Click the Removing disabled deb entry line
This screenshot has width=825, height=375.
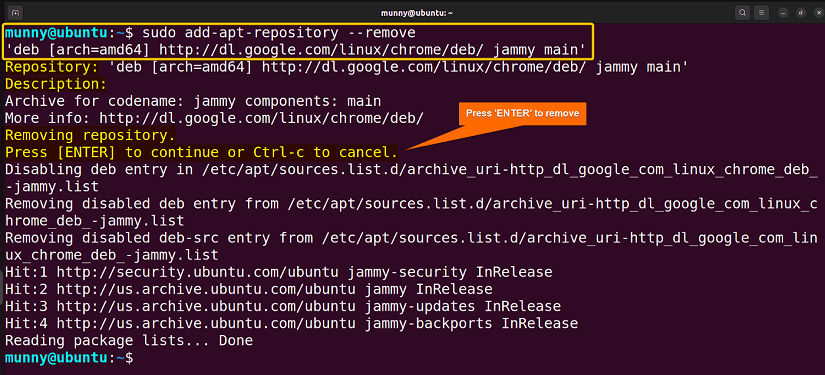coord(411,212)
